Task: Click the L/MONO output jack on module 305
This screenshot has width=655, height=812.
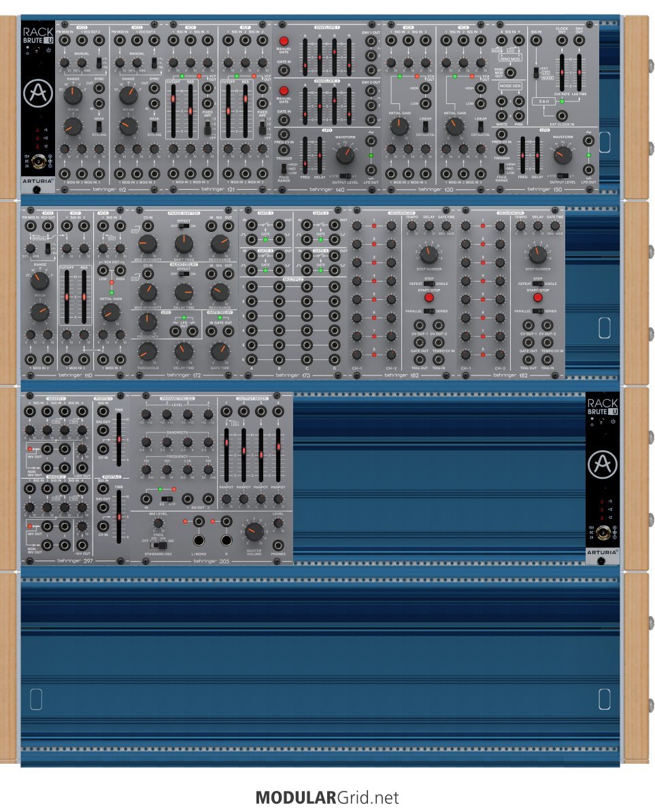Action: [x=199, y=541]
